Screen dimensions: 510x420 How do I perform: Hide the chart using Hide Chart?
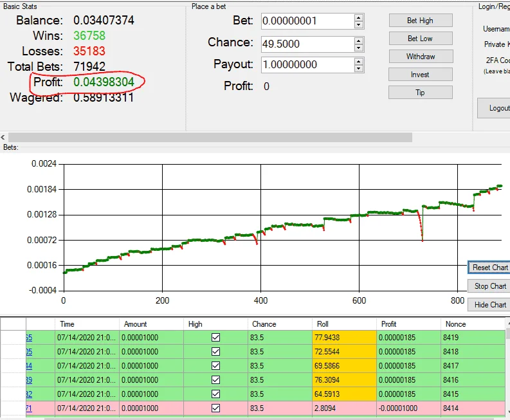tap(489, 304)
